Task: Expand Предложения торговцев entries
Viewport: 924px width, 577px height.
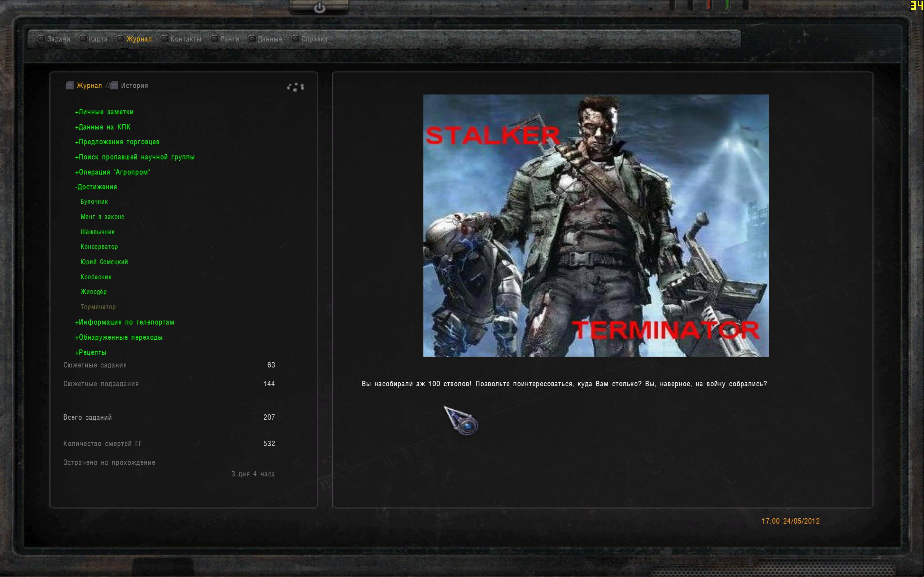Action: [117, 142]
